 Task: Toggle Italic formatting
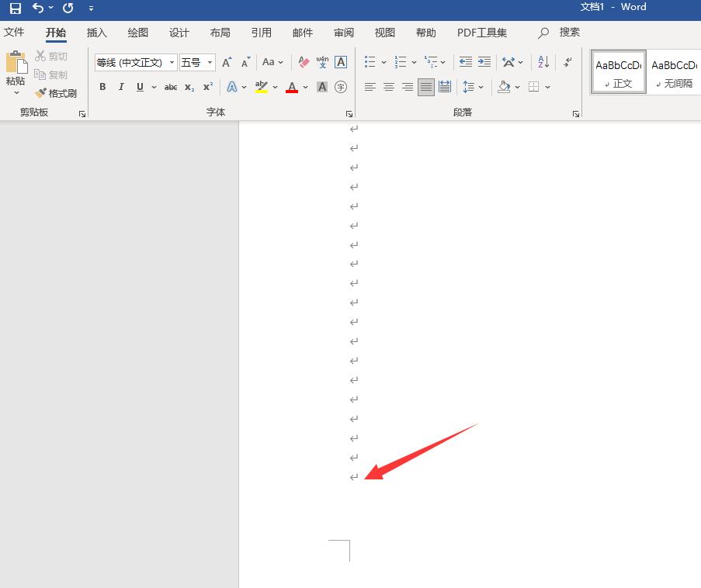click(x=121, y=87)
